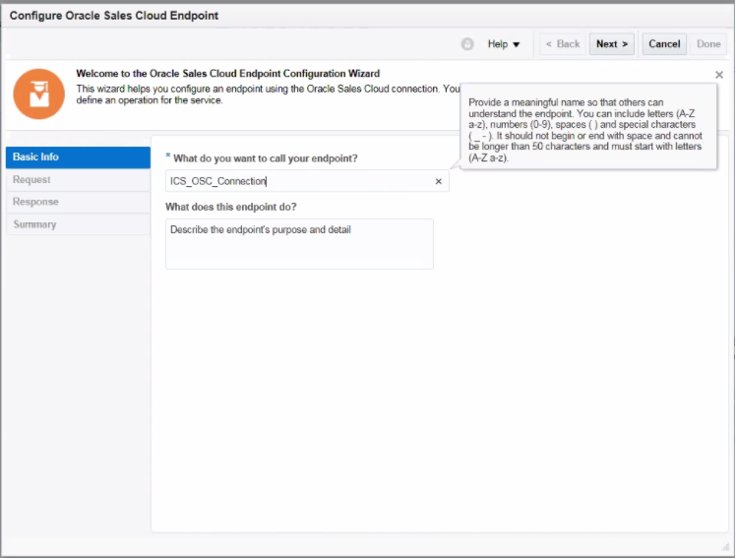
Task: Open the Help dropdown menu
Action: tap(504, 44)
